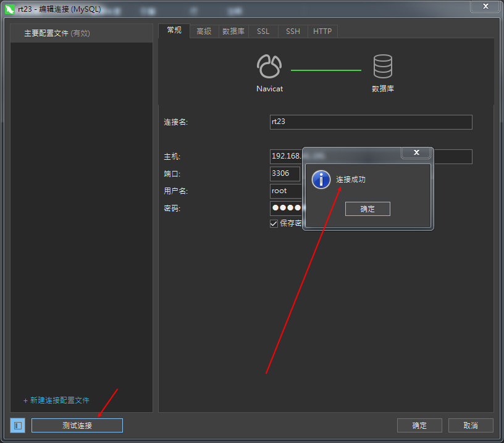Image resolution: width=504 pixels, height=443 pixels.
Task: Switch to the 常规 tab
Action: tap(174, 31)
